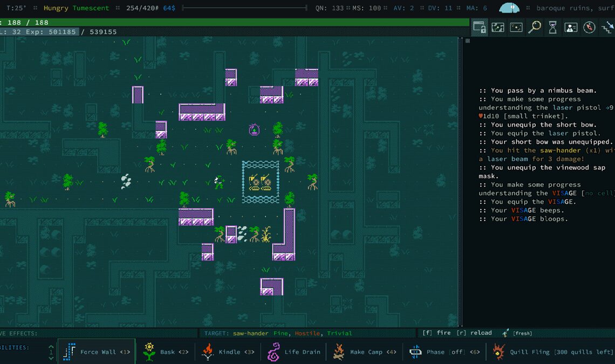615x364 pixels.
Task: Open the character sheet icon
Action: (570, 27)
